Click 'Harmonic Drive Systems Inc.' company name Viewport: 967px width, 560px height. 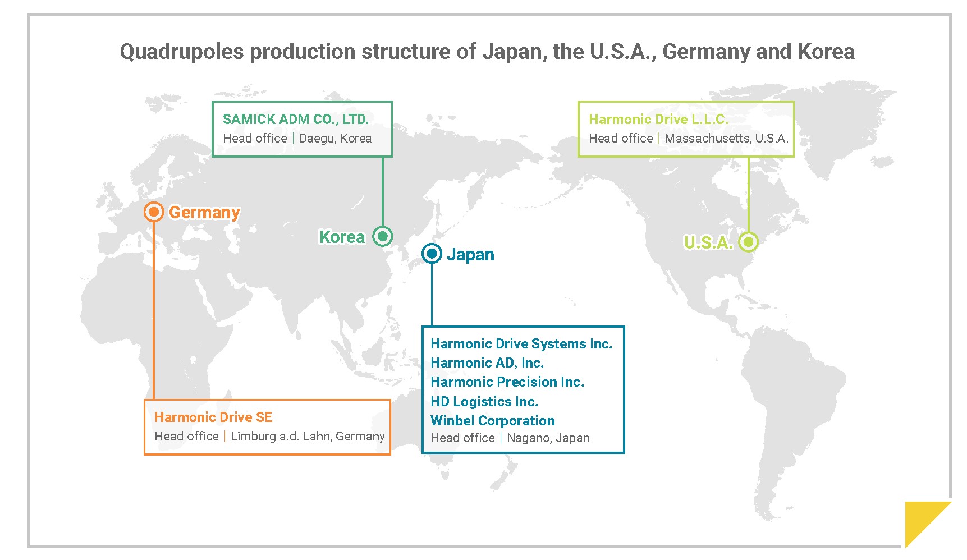[x=521, y=344]
